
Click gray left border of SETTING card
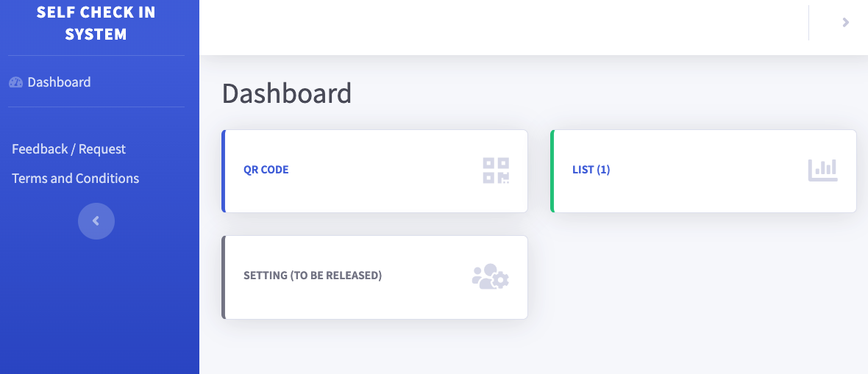click(x=223, y=277)
